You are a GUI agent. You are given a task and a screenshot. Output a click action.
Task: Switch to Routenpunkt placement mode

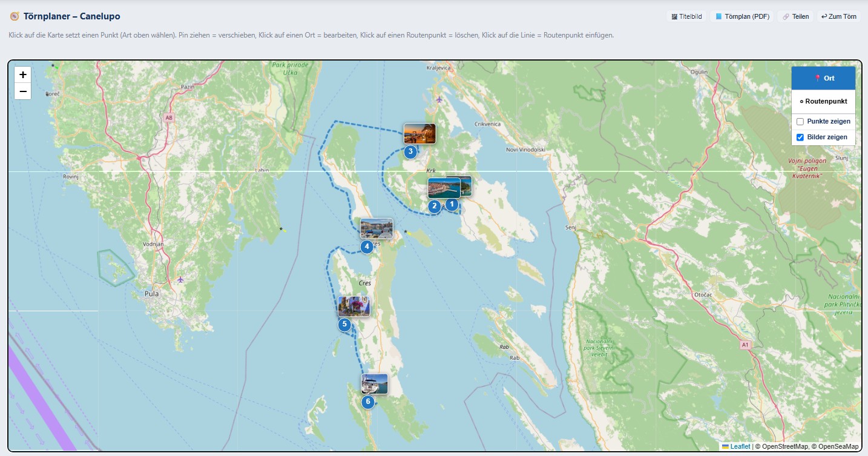coord(823,102)
